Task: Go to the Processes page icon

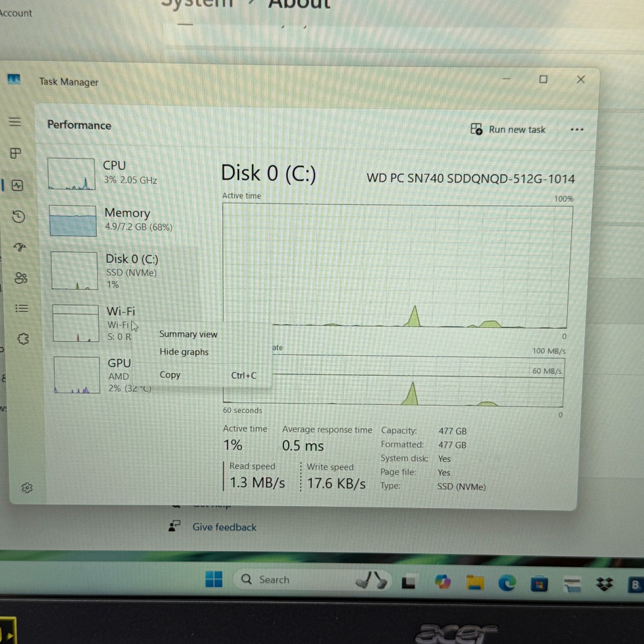Action: click(16, 153)
